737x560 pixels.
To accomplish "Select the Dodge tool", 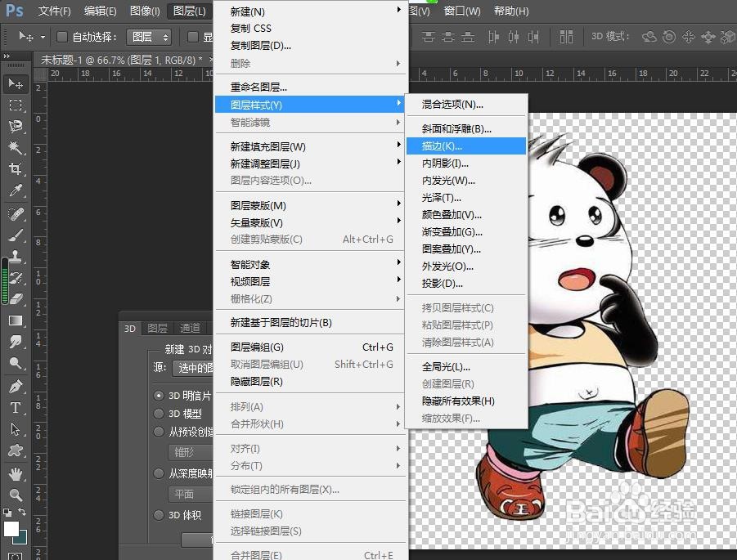I will point(16,363).
